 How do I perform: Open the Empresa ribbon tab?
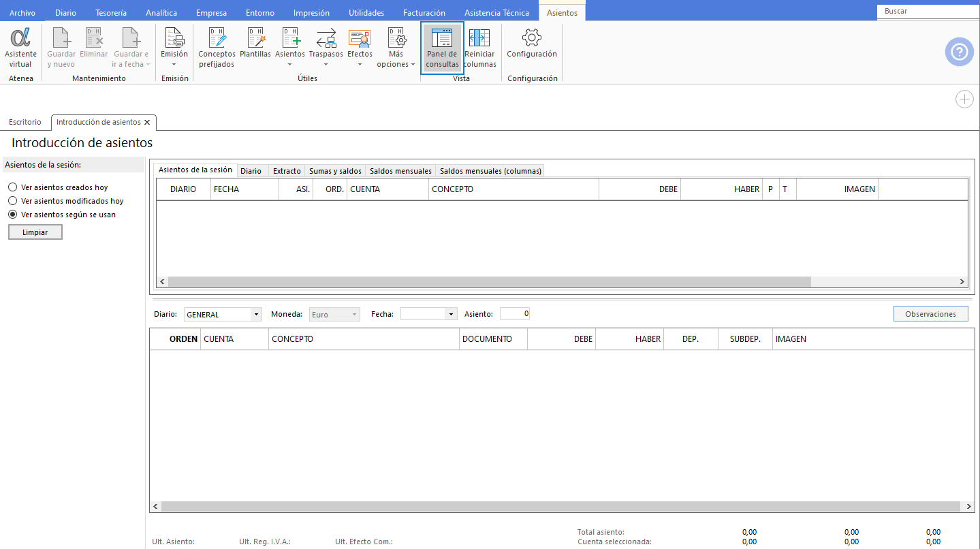point(212,12)
